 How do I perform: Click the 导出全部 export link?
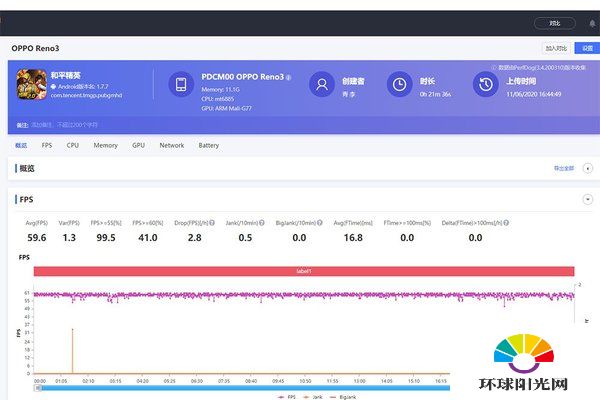(564, 168)
